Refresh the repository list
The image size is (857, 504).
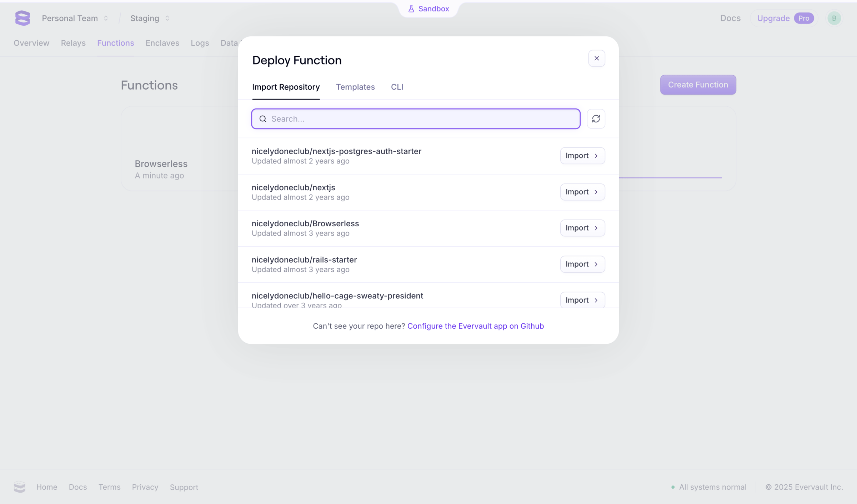click(596, 119)
